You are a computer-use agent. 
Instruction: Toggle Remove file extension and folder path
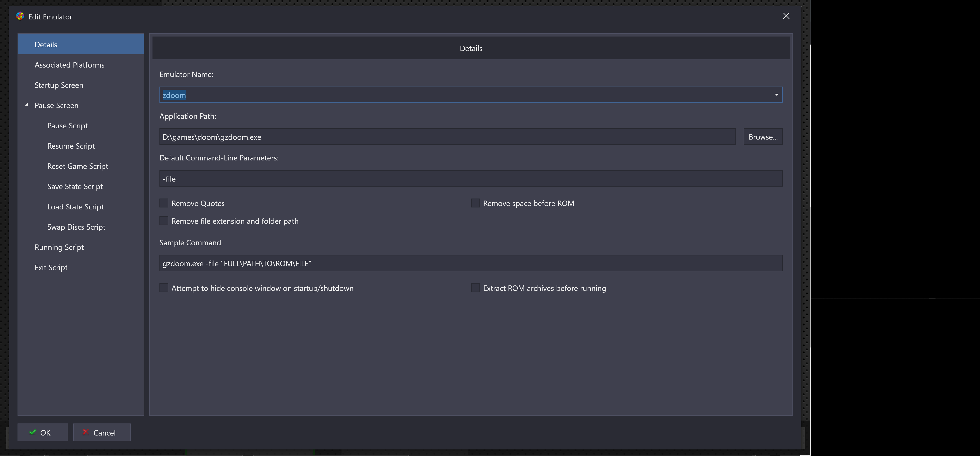164,221
